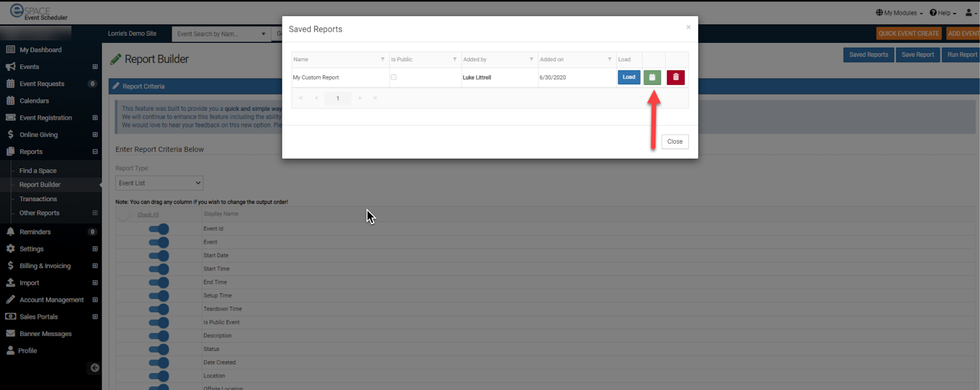This screenshot has width=980, height=390.
Task: Click the Added on column filter icon
Action: (x=609, y=59)
